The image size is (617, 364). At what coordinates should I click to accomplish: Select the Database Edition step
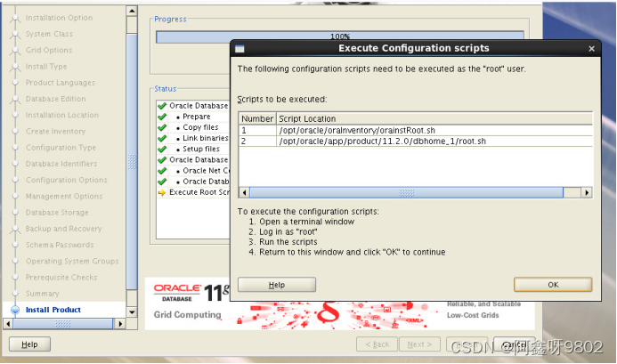[x=55, y=99]
